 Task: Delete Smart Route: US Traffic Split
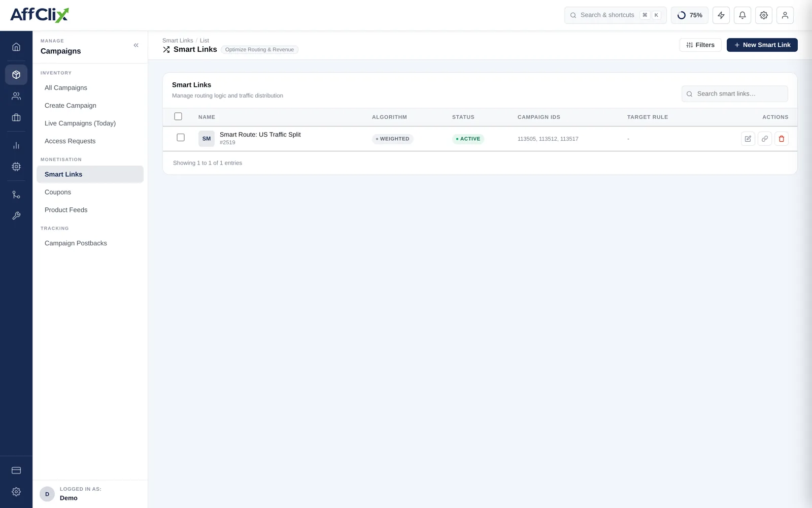pyautogui.click(x=782, y=139)
